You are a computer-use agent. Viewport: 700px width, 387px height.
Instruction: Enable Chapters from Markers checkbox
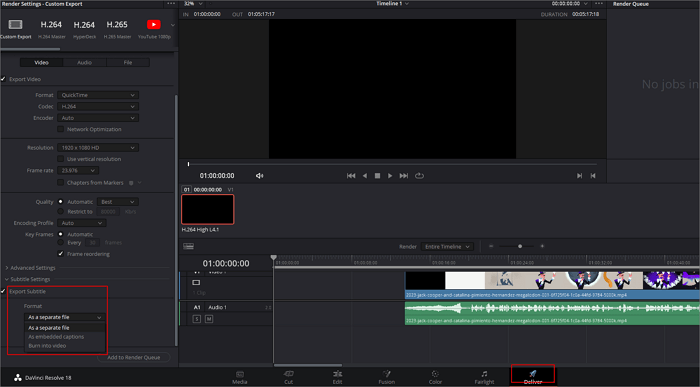point(60,183)
